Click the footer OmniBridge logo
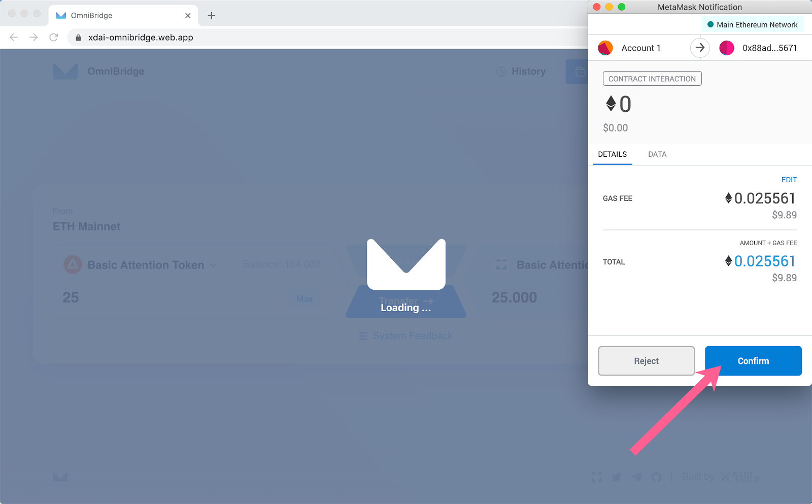Image resolution: width=812 pixels, height=504 pixels. tap(60, 477)
